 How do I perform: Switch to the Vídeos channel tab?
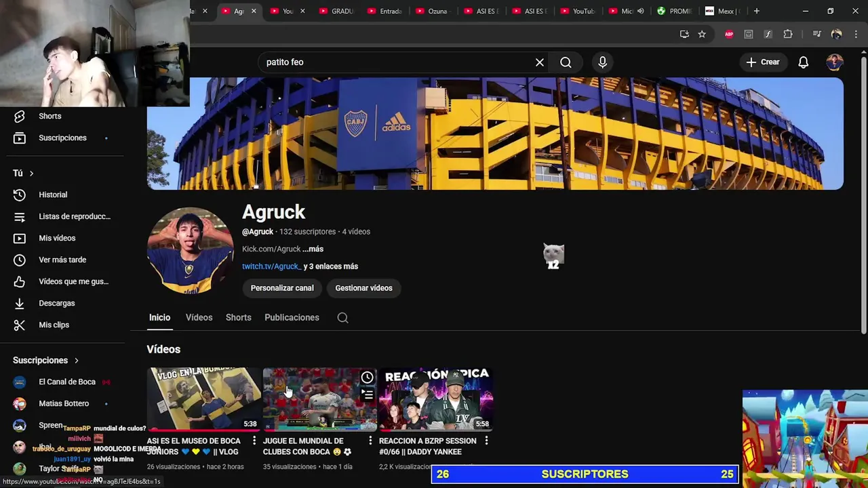[x=199, y=318]
